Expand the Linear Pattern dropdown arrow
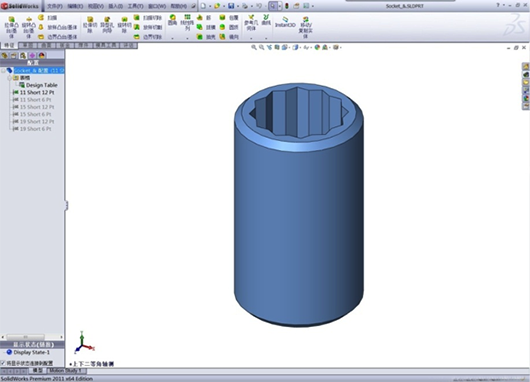 pyautogui.click(x=187, y=38)
